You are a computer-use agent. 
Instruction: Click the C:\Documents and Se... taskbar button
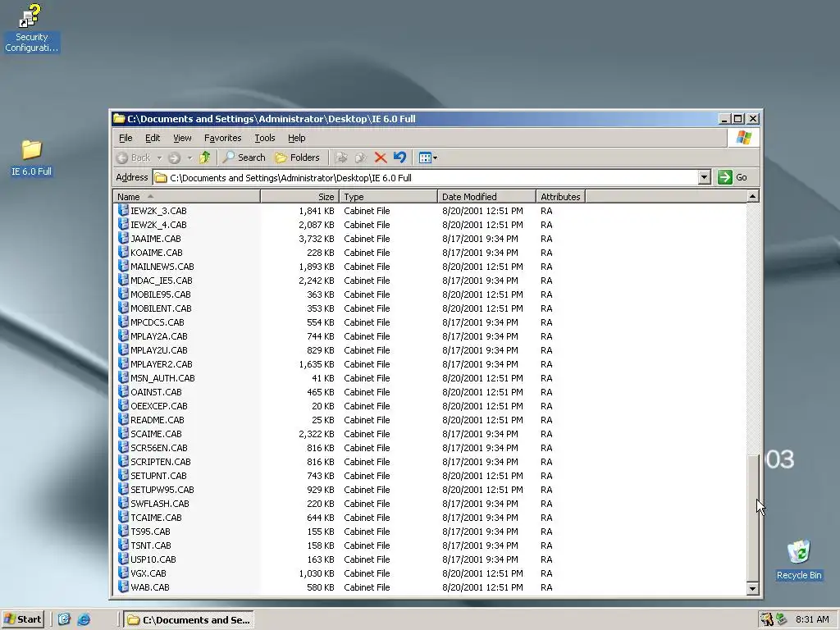coord(189,620)
